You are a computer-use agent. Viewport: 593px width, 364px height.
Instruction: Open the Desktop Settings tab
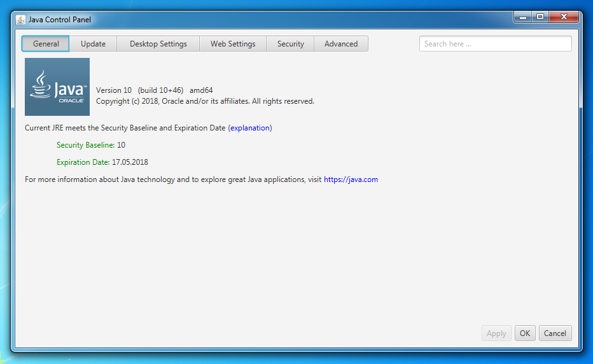[158, 43]
